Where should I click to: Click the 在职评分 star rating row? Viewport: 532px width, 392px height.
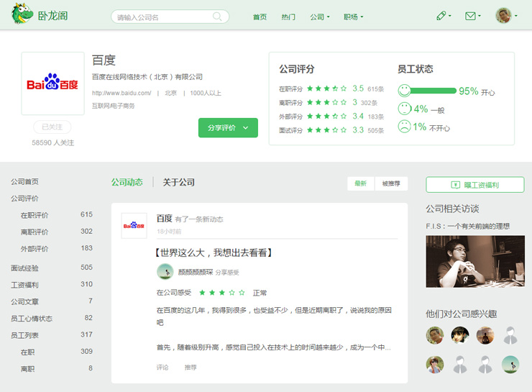click(x=326, y=88)
